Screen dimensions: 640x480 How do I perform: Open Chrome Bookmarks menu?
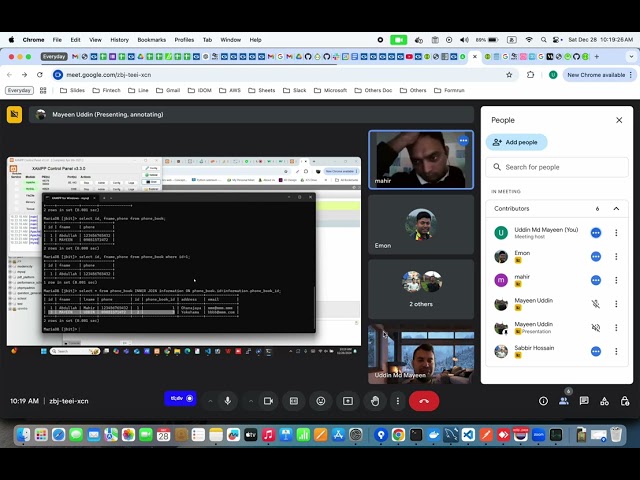coord(151,40)
